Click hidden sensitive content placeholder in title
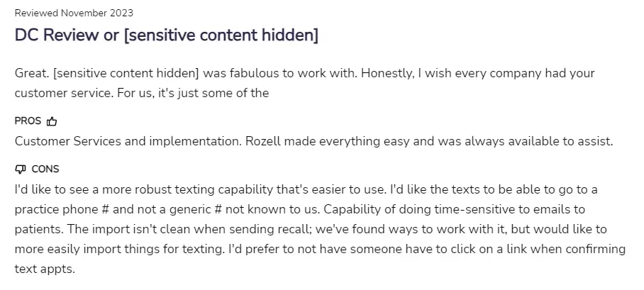This screenshot has width=644, height=290. [x=221, y=35]
